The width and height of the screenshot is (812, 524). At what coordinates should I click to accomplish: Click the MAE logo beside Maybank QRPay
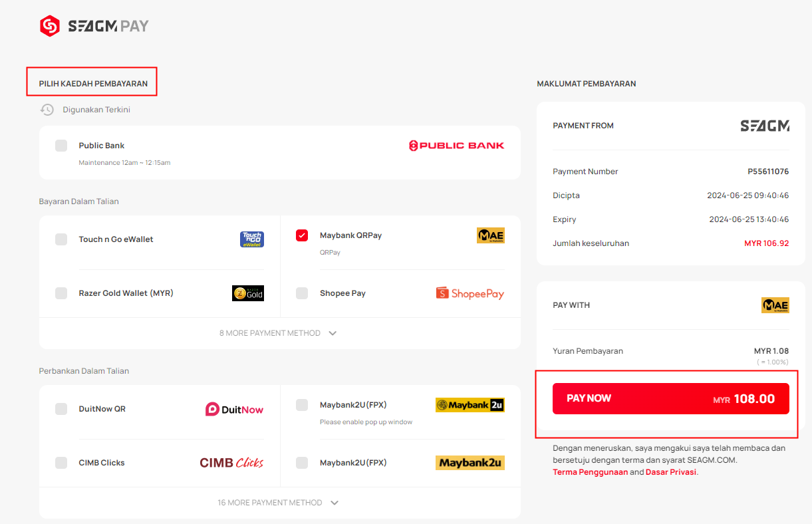click(x=491, y=235)
